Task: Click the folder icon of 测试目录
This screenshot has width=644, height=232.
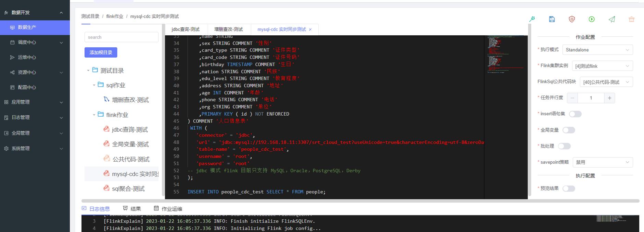Action: point(95,70)
